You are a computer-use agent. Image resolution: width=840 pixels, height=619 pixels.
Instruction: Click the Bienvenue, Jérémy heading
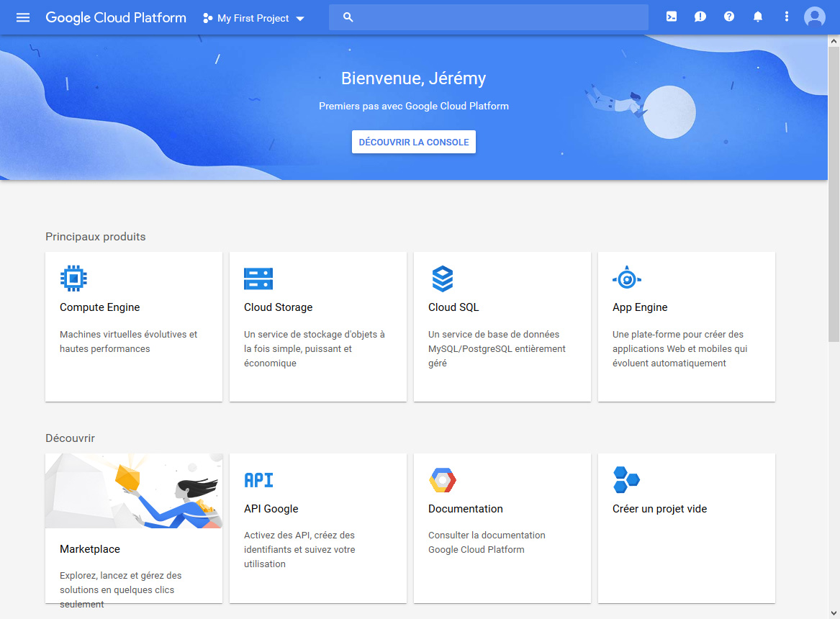[x=414, y=78]
